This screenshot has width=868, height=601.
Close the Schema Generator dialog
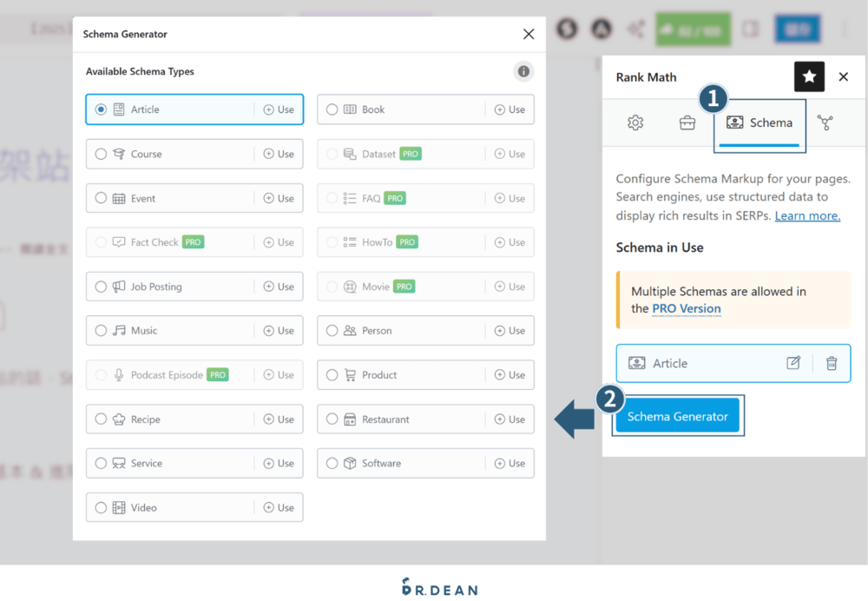[529, 34]
